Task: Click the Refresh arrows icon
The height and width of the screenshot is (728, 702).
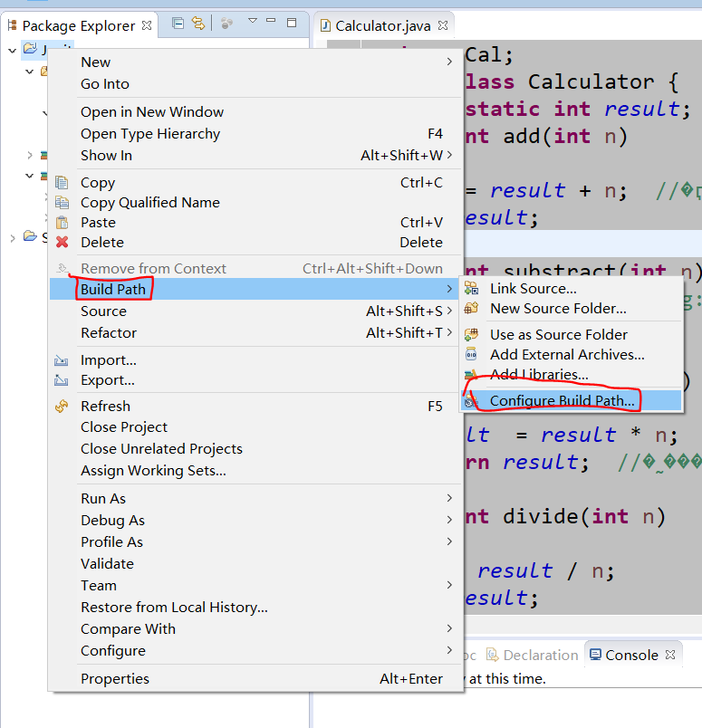Action: click(62, 407)
